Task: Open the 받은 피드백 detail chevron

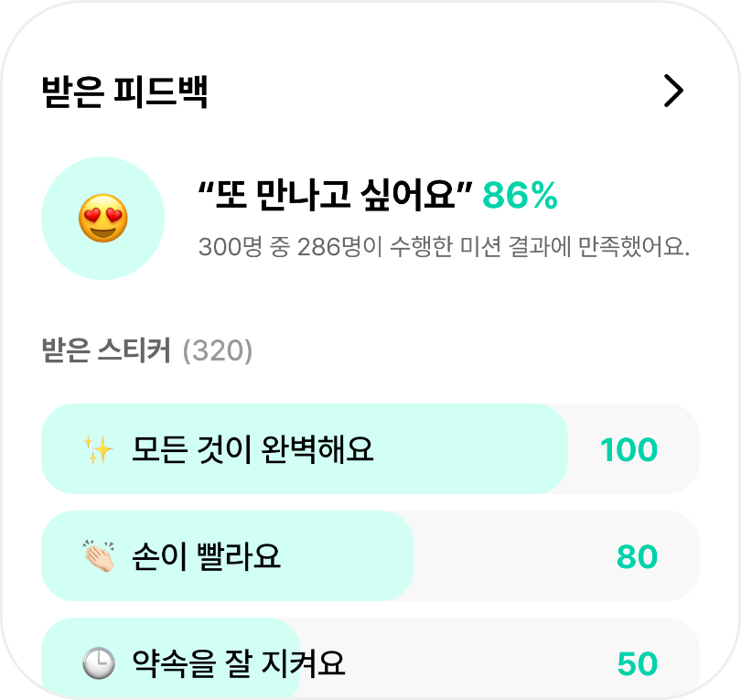Action: point(673,91)
